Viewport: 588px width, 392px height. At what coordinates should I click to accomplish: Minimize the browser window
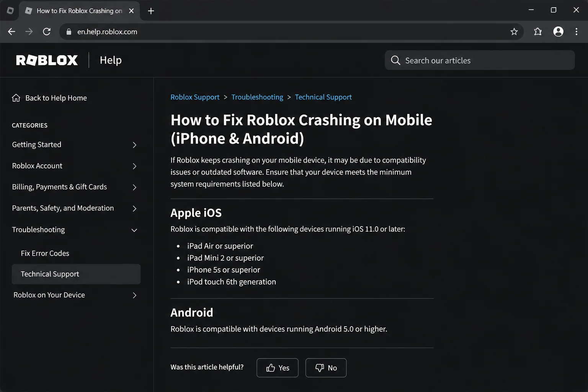pos(531,10)
